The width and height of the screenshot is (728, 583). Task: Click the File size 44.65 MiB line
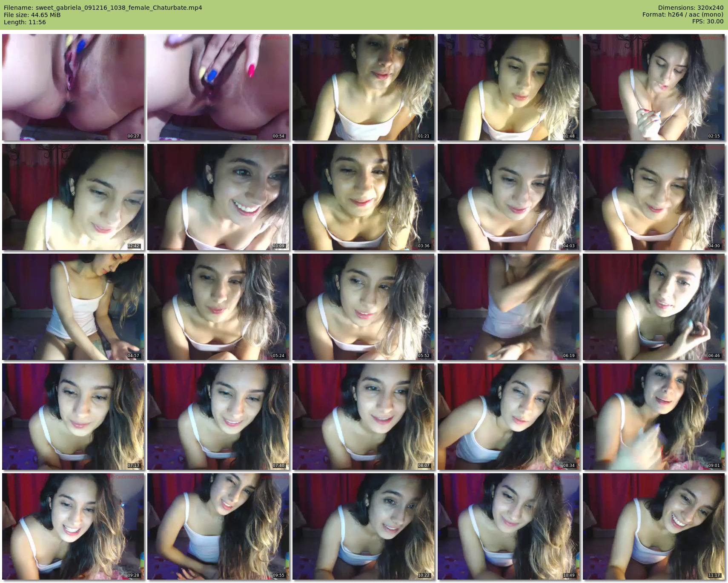coord(32,15)
